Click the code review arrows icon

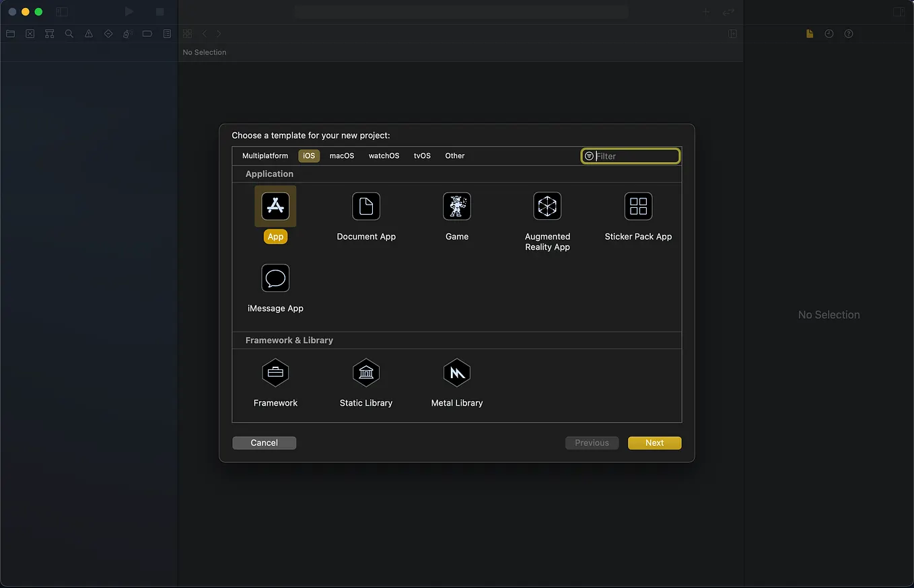point(728,11)
